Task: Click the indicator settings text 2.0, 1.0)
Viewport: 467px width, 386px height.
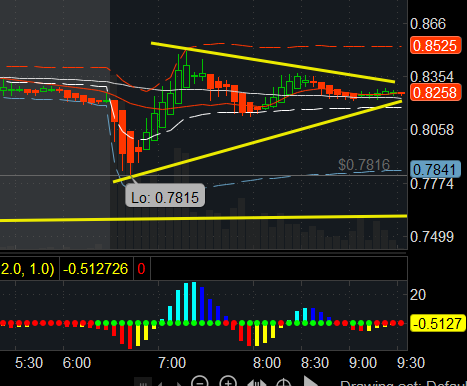Action: pos(27,269)
